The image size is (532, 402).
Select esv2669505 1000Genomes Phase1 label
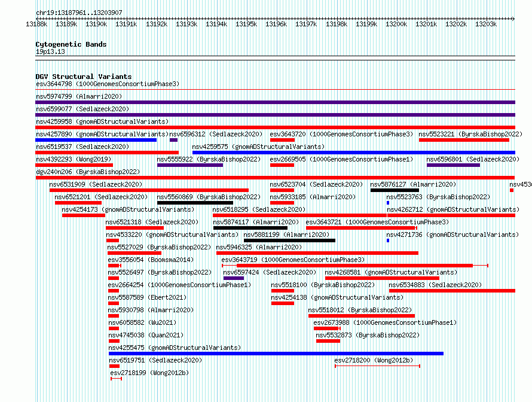pos(341,159)
